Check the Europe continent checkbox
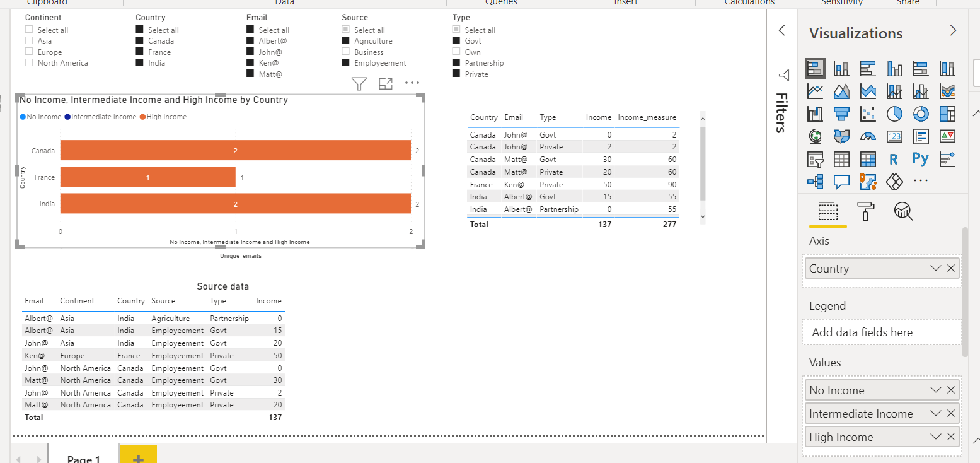This screenshot has height=463, width=980. pos(29,52)
